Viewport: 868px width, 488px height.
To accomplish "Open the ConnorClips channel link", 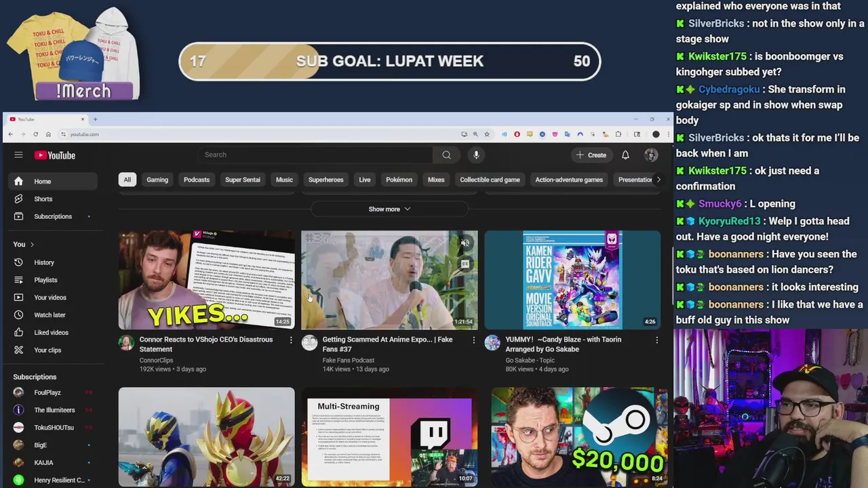I will tap(156, 361).
